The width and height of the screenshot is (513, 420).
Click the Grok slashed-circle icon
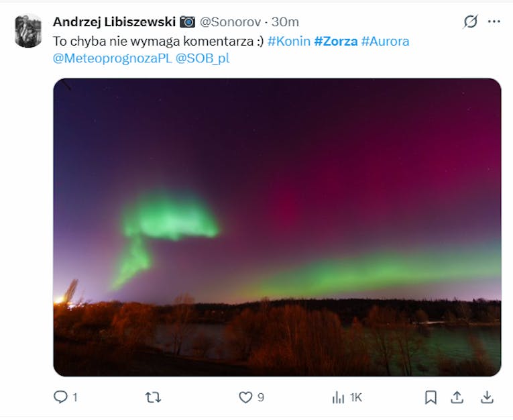click(x=471, y=22)
